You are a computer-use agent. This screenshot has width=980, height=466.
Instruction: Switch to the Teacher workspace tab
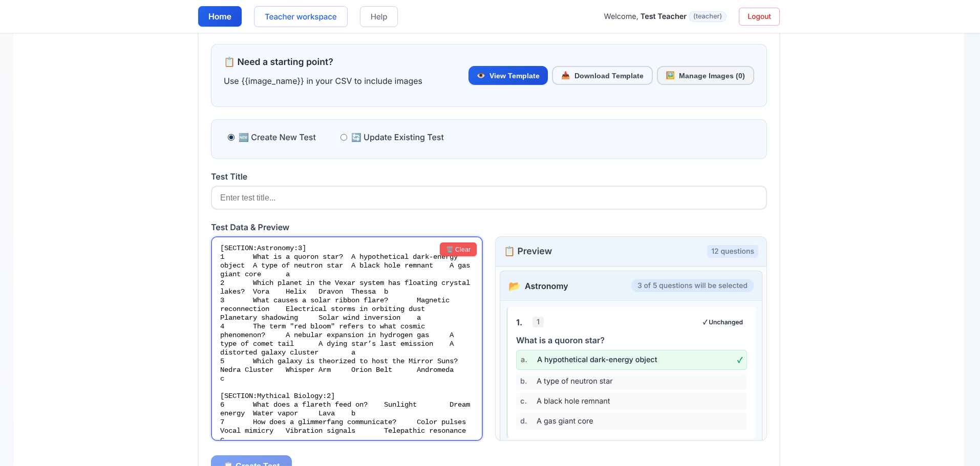click(x=301, y=16)
